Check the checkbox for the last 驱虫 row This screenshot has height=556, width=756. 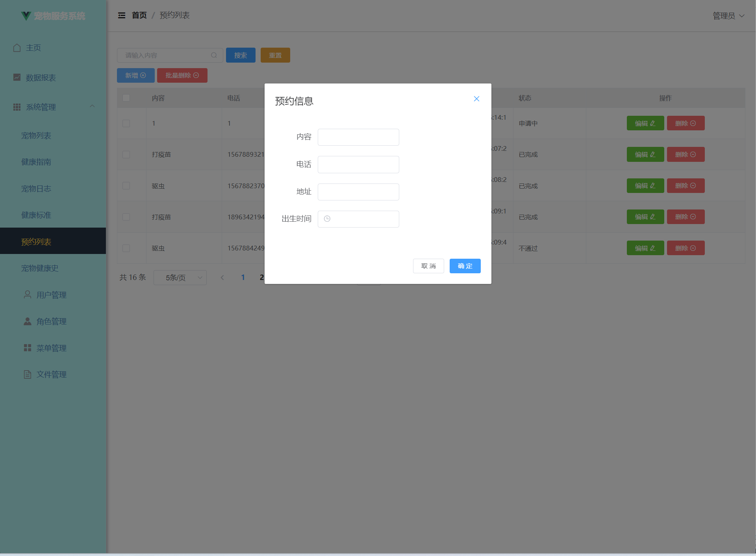coord(126,248)
